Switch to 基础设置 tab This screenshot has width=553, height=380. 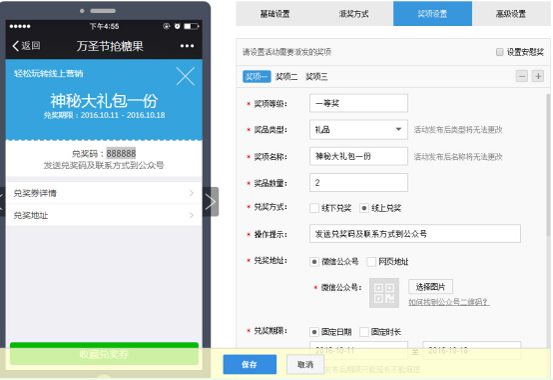point(275,14)
